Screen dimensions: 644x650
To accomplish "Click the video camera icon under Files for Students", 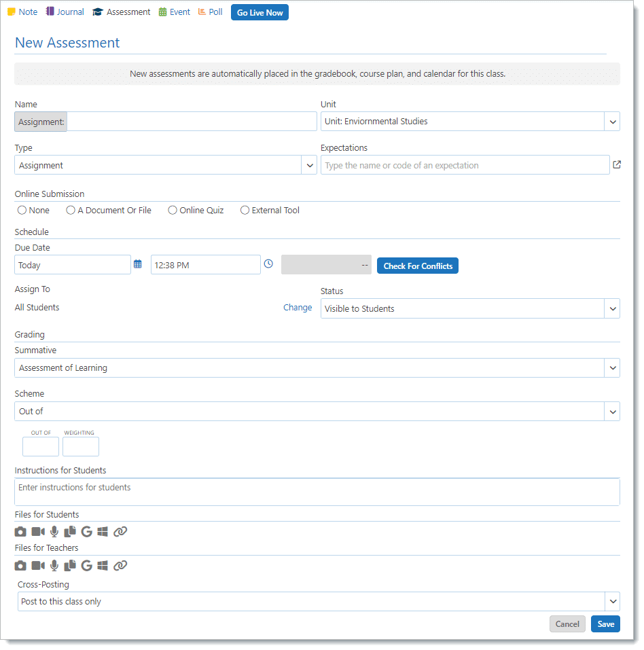I will point(38,532).
